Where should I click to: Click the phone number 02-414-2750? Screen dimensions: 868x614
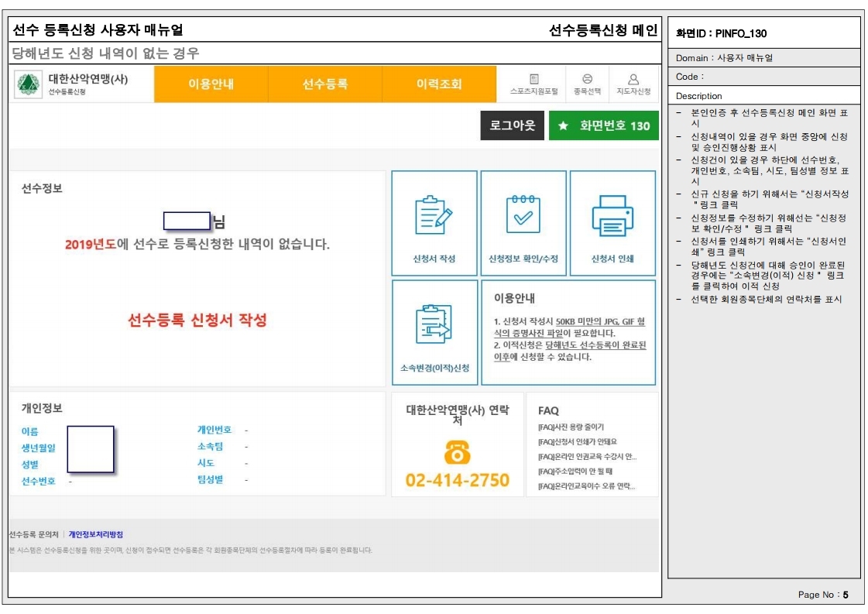click(x=458, y=480)
